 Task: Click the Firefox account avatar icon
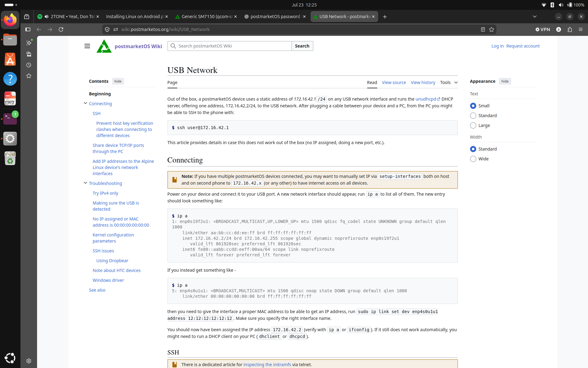(559, 29)
